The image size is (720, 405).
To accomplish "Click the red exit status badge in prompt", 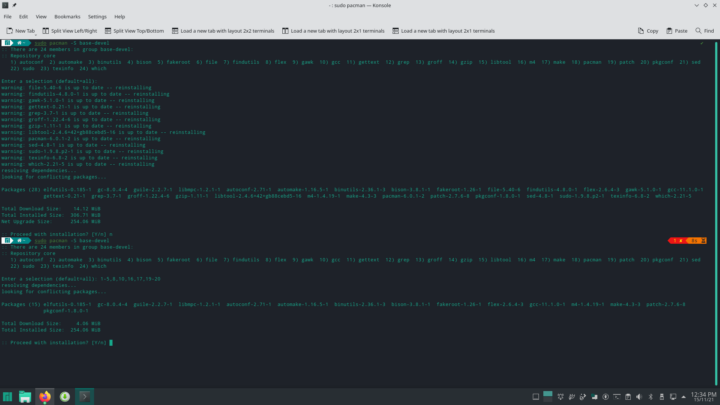I will point(678,241).
